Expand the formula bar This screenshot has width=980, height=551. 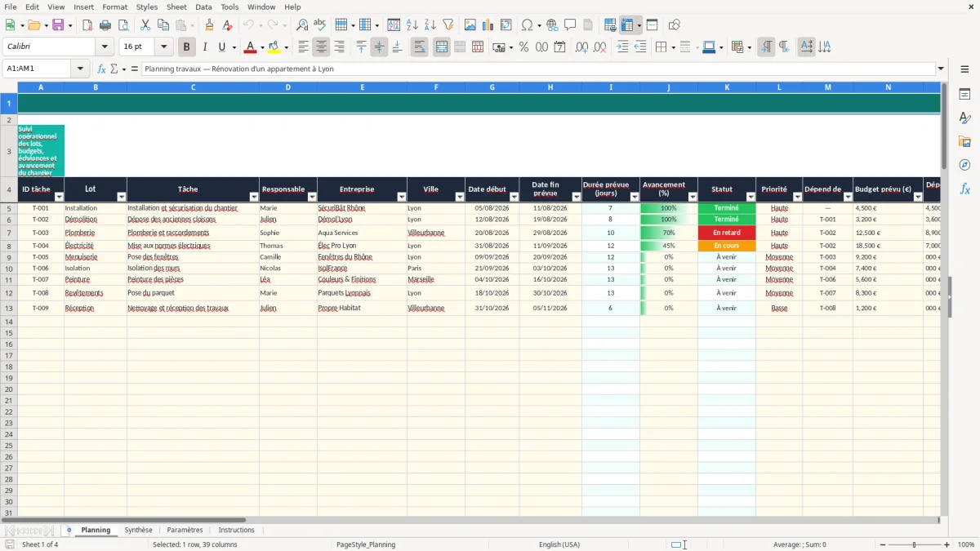coord(941,69)
